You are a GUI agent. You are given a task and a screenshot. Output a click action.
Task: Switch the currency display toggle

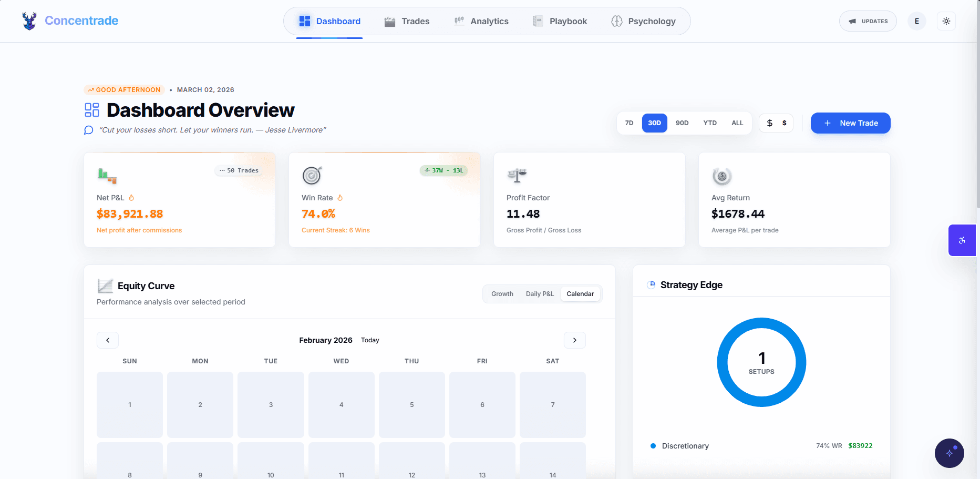click(x=776, y=123)
